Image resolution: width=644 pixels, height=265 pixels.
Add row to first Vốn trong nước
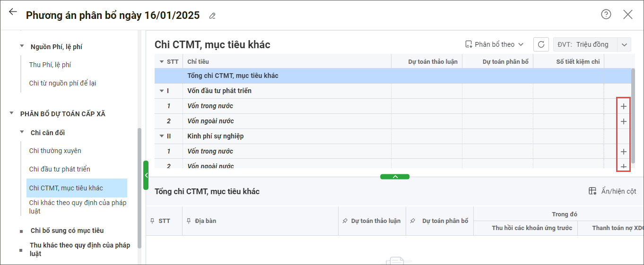tap(624, 106)
